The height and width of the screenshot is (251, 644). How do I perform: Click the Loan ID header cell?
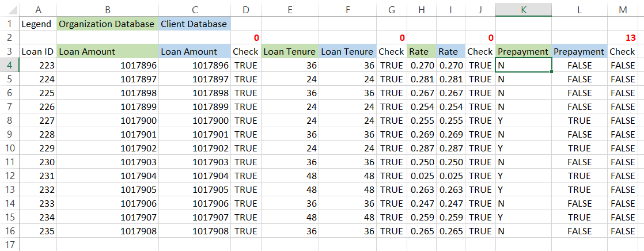37,52
